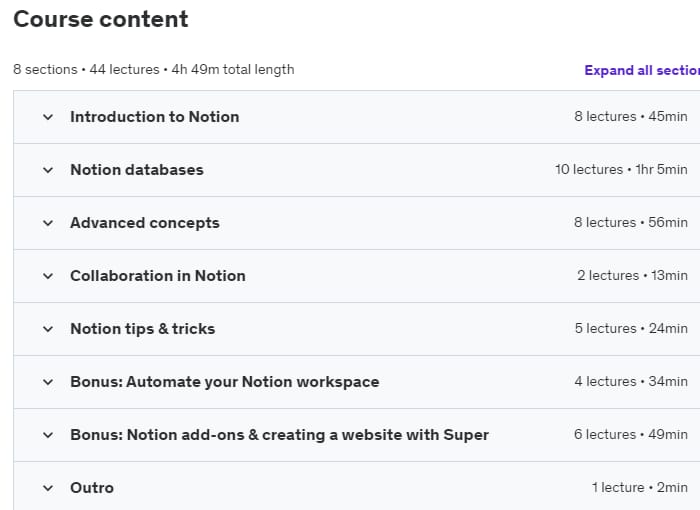Expand the Advanced concepts chevron
Viewport: 700px width, 510px height.
tap(48, 223)
